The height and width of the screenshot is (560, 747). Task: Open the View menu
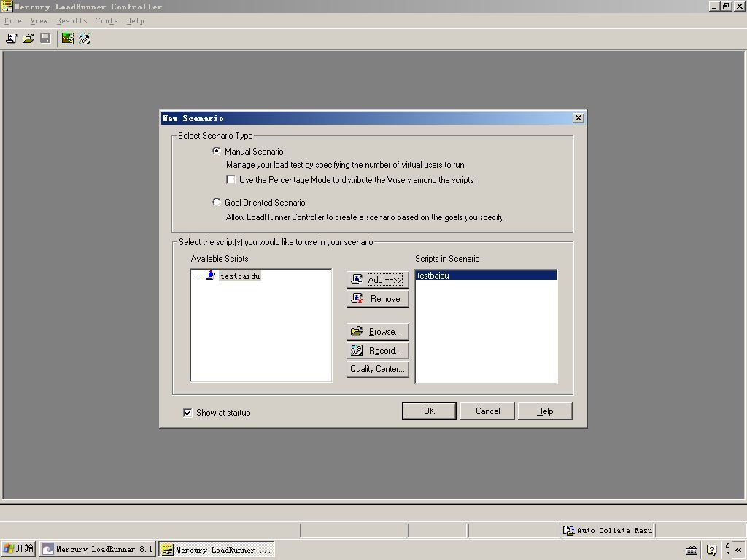[x=39, y=20]
